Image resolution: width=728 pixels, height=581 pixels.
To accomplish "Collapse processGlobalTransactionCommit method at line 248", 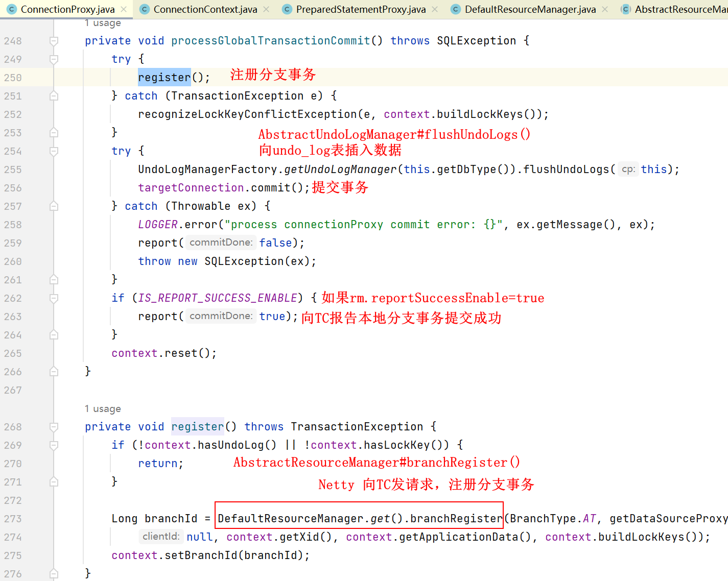I will click(x=54, y=41).
